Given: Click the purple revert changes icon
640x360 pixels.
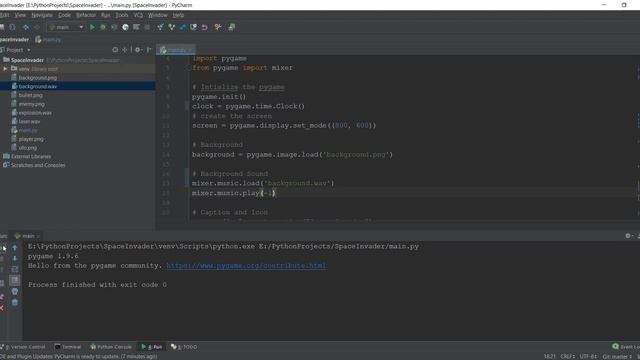Looking at the screenshot, I should pyautogui.click(x=204, y=27).
